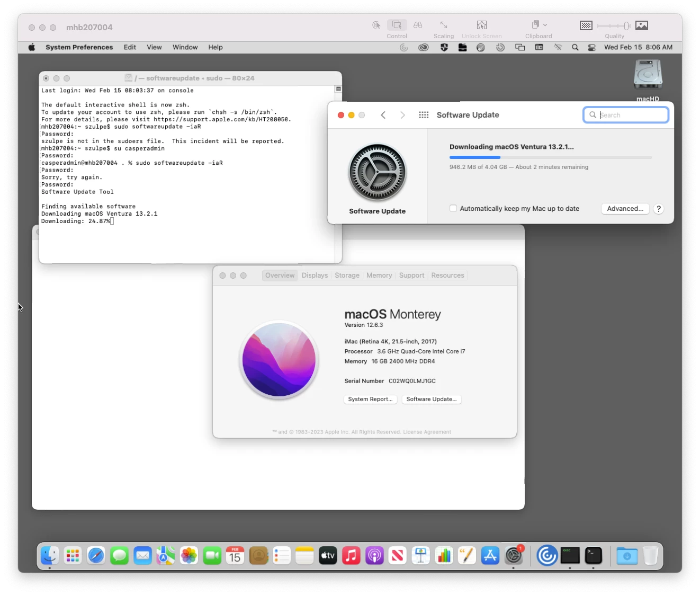Open the Apple menu
Screen dimensions: 700x595
coord(32,47)
